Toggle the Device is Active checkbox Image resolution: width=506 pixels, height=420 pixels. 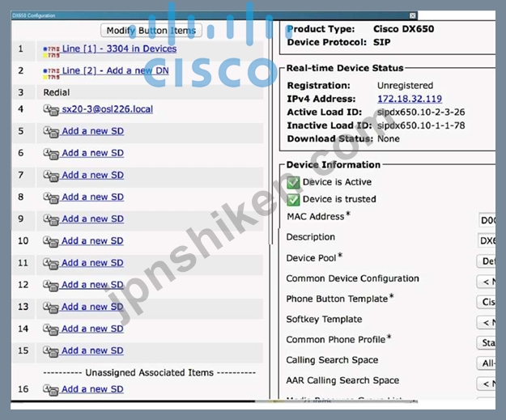pyautogui.click(x=293, y=183)
